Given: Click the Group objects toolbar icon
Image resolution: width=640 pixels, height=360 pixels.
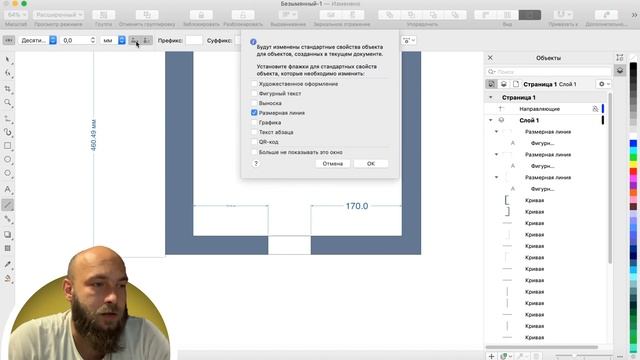Looking at the screenshot, I should [x=104, y=15].
